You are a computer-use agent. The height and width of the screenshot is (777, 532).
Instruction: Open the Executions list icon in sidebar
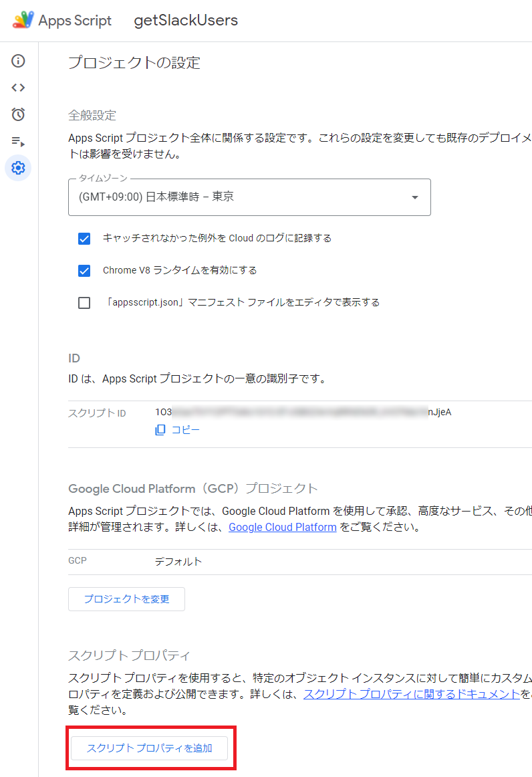[18, 141]
